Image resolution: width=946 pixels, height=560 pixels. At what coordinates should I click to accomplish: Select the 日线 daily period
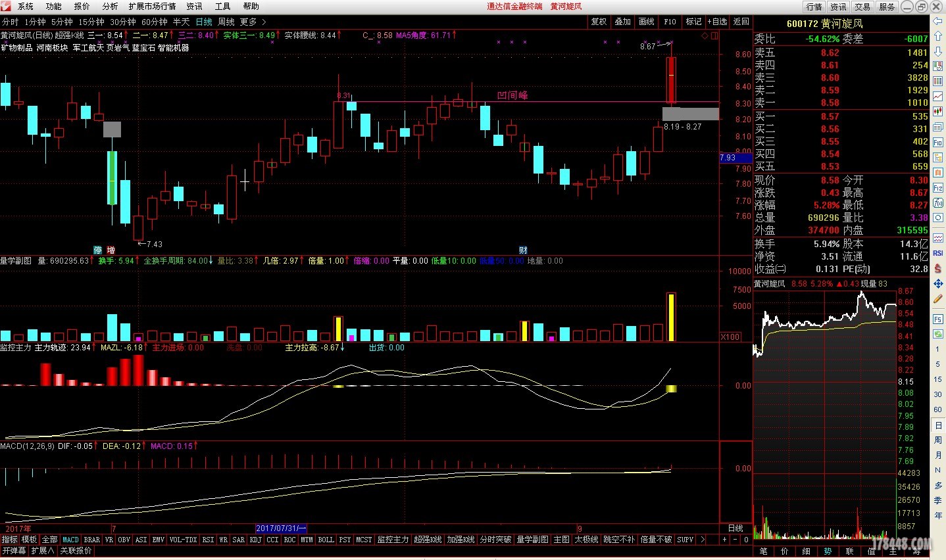pos(204,22)
